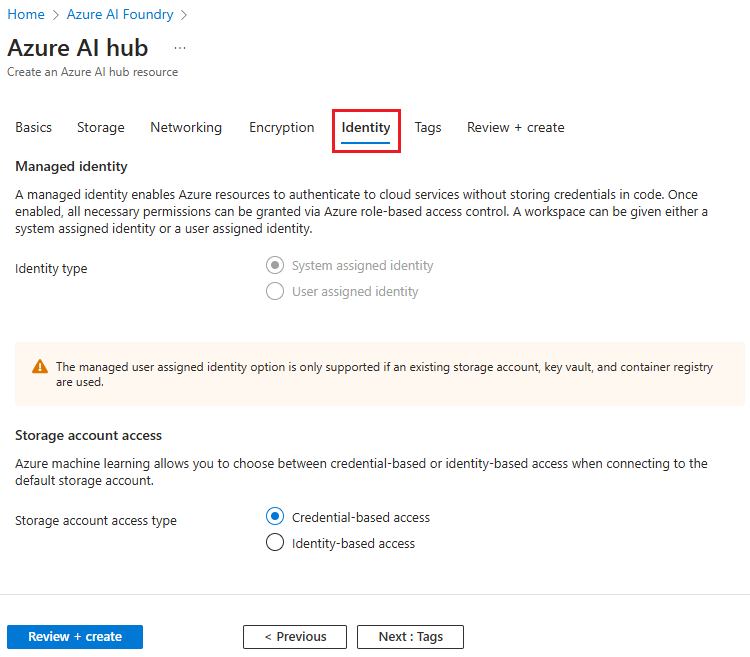Go to the Networking tab
Screen dimensions: 750x657
pos(186,128)
